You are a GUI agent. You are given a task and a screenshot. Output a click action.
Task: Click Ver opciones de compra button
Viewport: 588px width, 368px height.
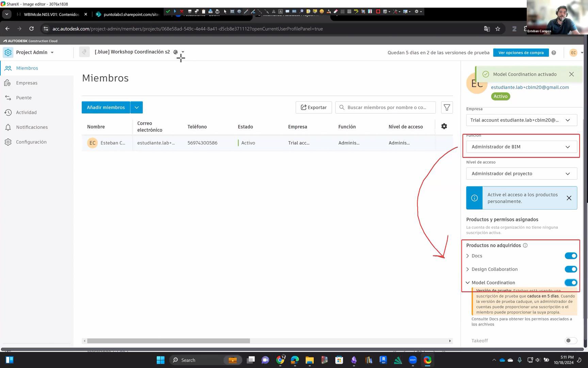[x=521, y=52]
